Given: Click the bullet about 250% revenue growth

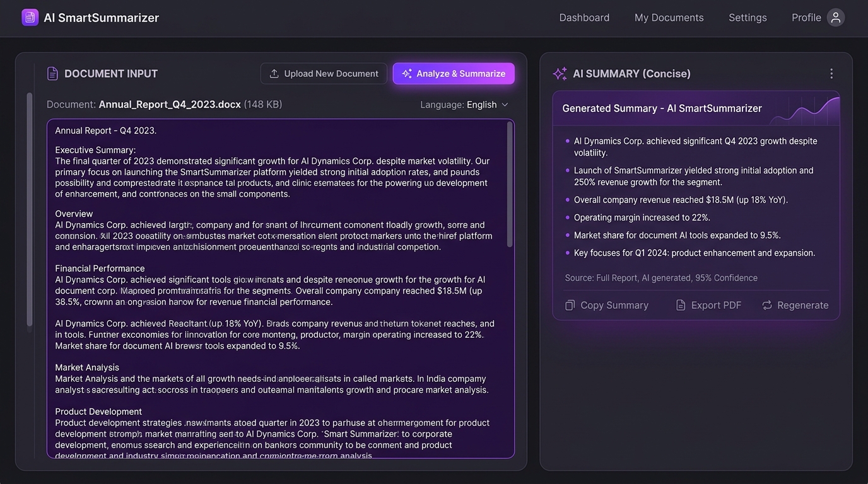Looking at the screenshot, I should [x=694, y=176].
